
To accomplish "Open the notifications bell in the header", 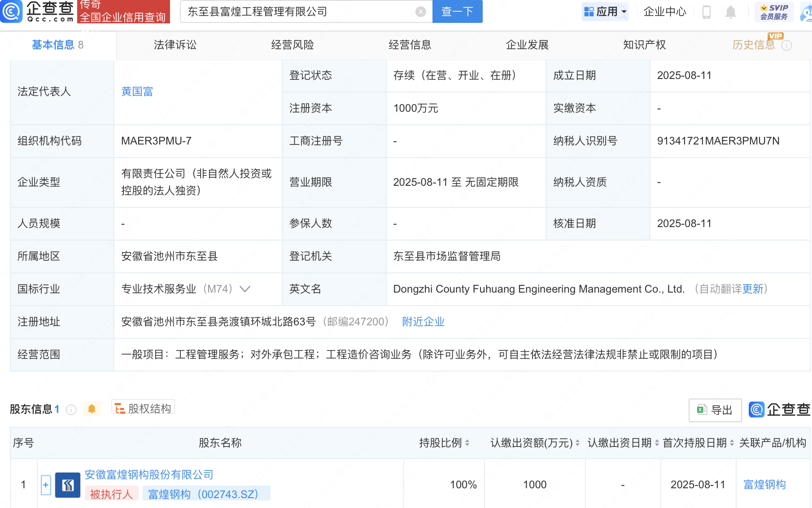I will pyautogui.click(x=730, y=12).
